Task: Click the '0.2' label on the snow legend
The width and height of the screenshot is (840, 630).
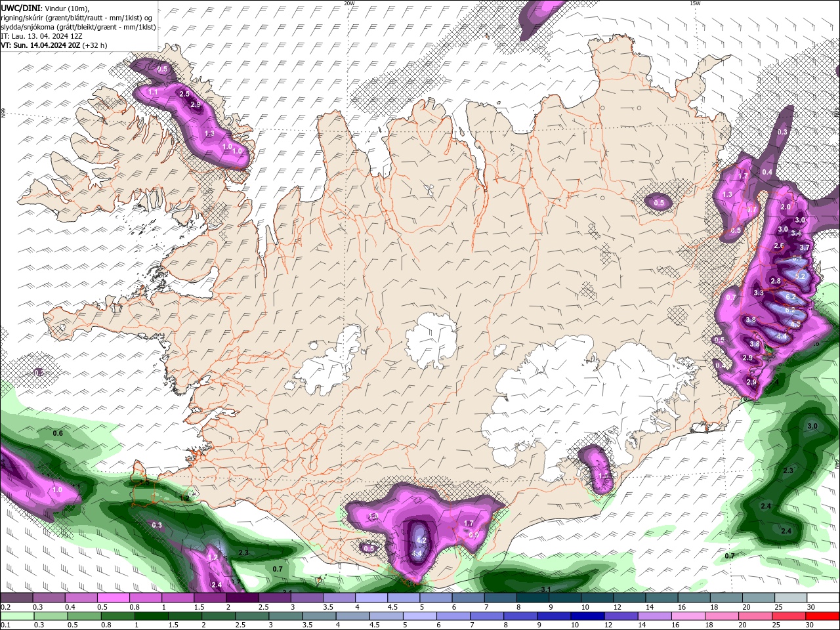Action: 5,607
